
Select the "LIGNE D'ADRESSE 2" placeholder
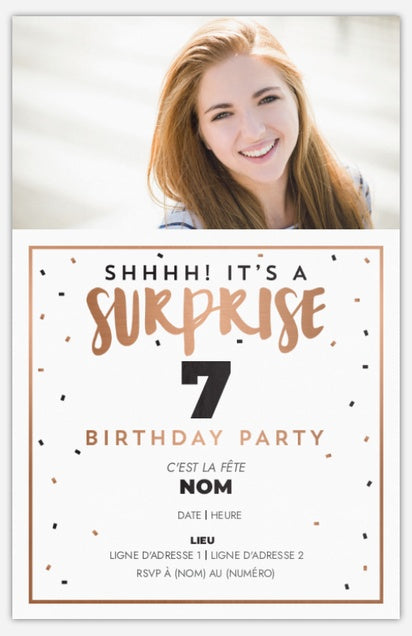(257, 555)
